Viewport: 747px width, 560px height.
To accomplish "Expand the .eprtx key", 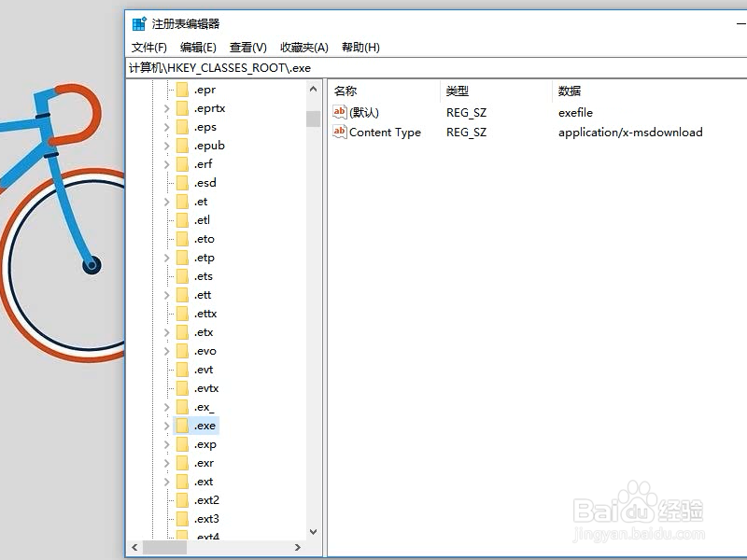I will click(x=167, y=108).
